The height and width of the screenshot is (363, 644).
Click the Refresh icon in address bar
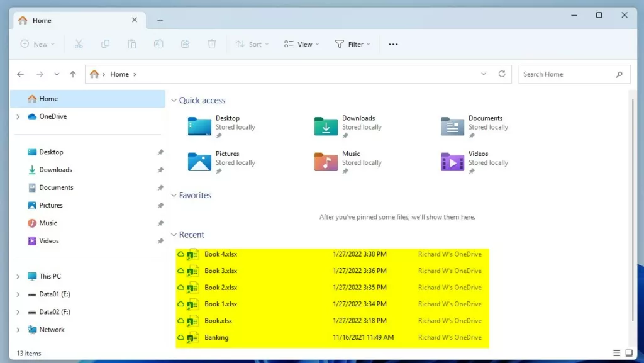pos(502,74)
